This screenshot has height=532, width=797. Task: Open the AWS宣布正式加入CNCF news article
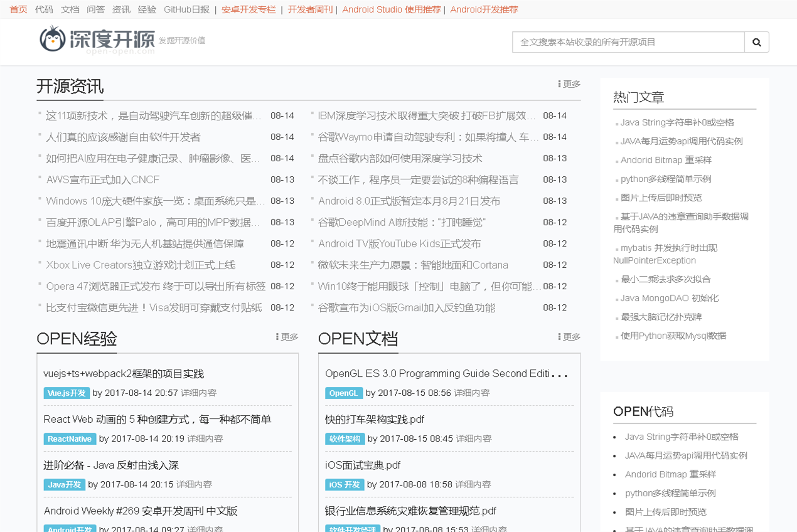coord(103,180)
